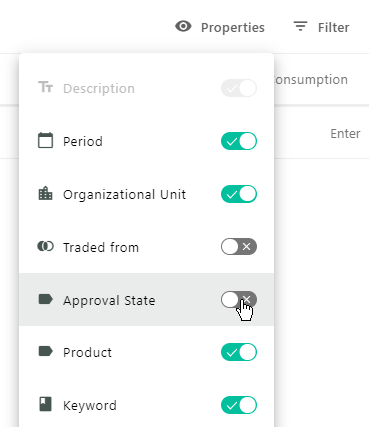369x427 pixels.
Task: Turn off the Product toggle
Action: pyautogui.click(x=239, y=352)
